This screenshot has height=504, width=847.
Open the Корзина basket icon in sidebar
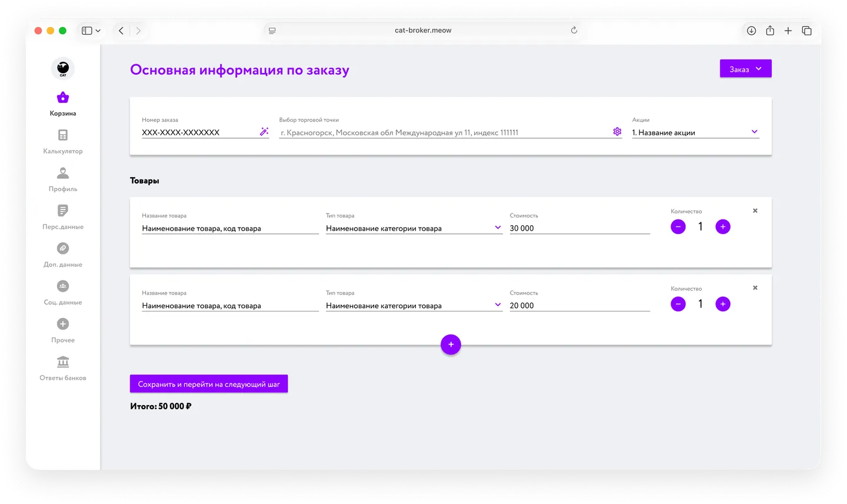tap(63, 98)
